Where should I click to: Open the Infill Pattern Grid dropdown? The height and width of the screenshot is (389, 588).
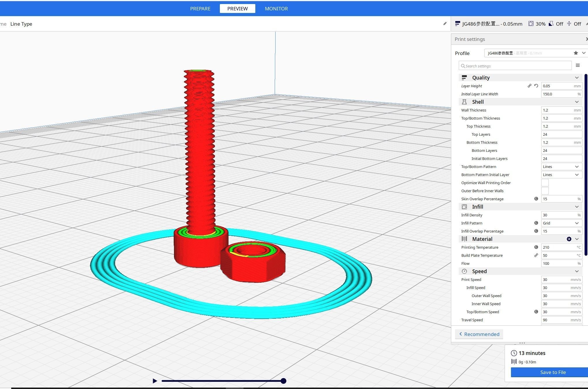click(561, 223)
